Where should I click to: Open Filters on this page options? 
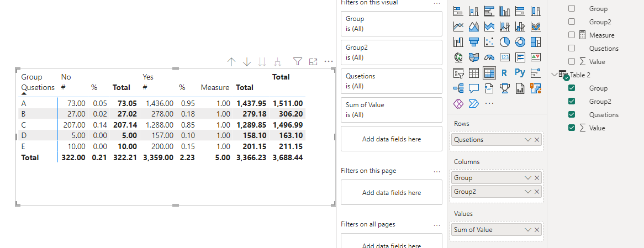(437, 171)
